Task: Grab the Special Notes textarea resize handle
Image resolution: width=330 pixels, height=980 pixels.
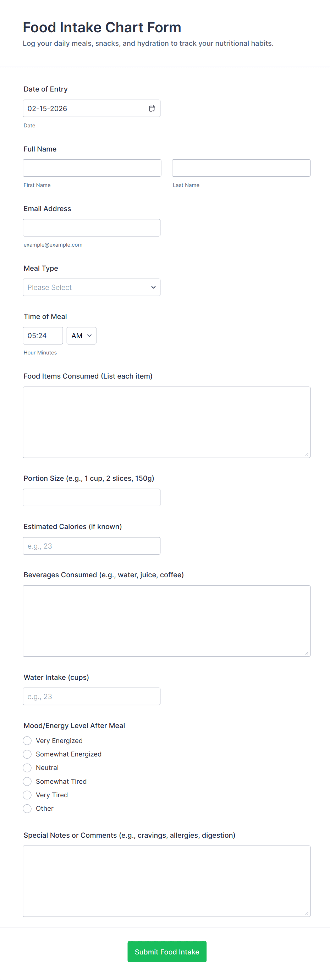Action: (x=307, y=913)
